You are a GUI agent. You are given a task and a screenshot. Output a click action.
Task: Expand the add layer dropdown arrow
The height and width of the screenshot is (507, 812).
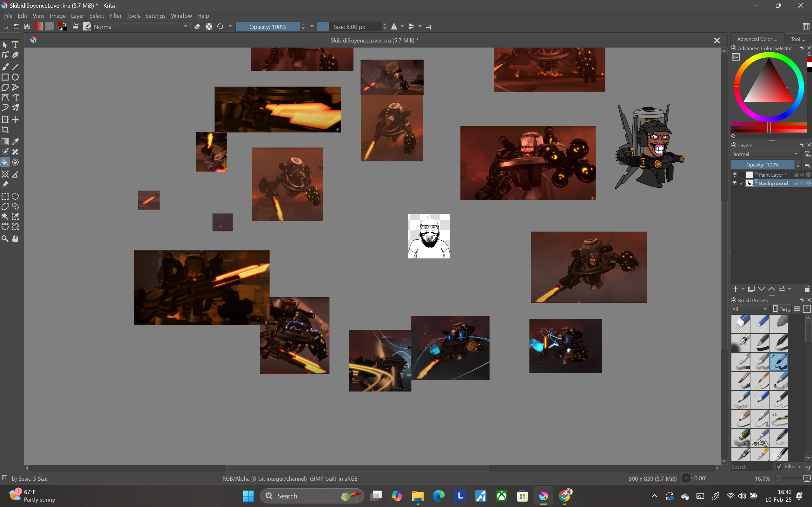click(743, 289)
